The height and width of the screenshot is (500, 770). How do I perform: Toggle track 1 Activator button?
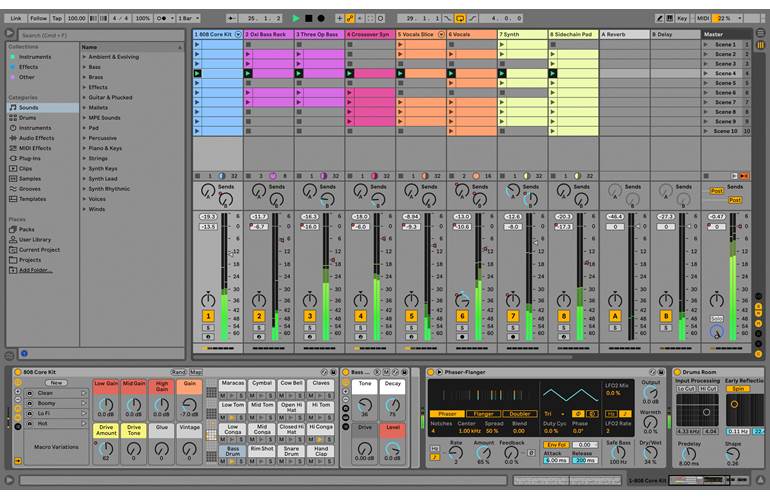coord(208,316)
